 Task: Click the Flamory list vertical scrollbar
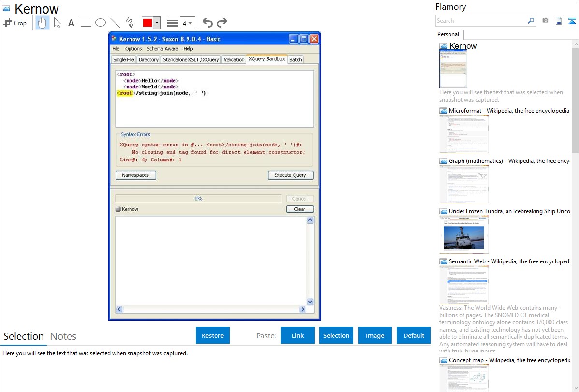(575, 101)
